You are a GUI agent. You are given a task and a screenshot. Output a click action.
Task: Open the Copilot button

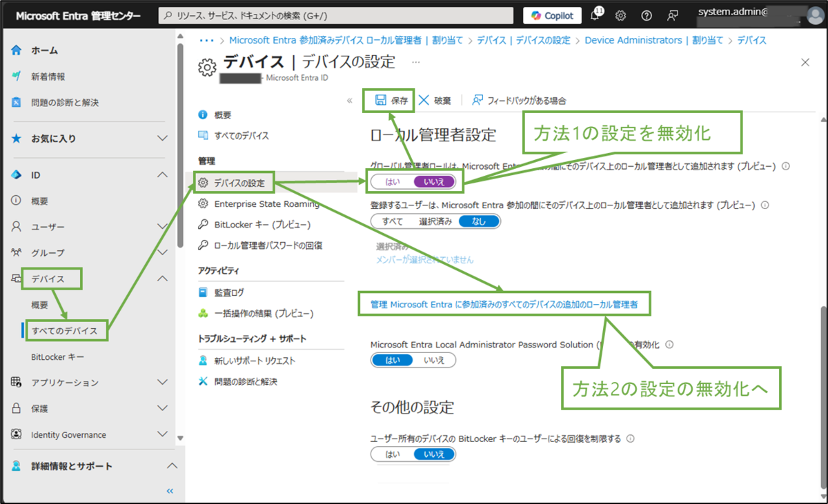tap(552, 15)
